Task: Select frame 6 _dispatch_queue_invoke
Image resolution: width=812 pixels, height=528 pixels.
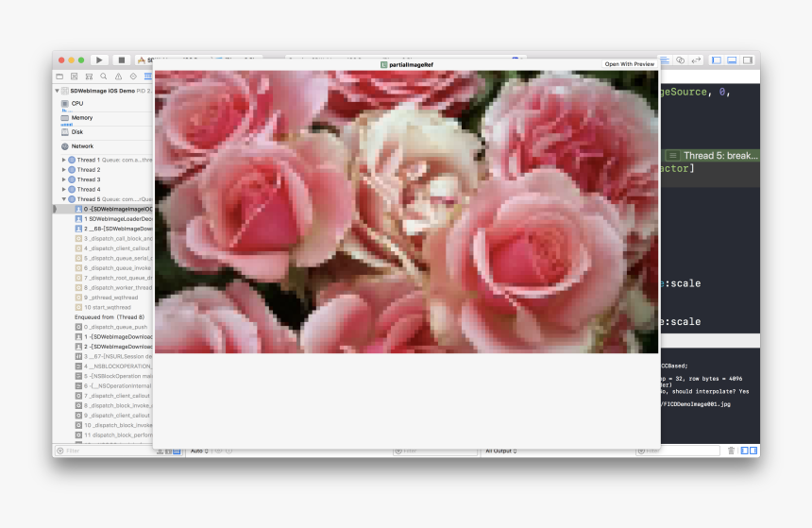Action: [103, 268]
